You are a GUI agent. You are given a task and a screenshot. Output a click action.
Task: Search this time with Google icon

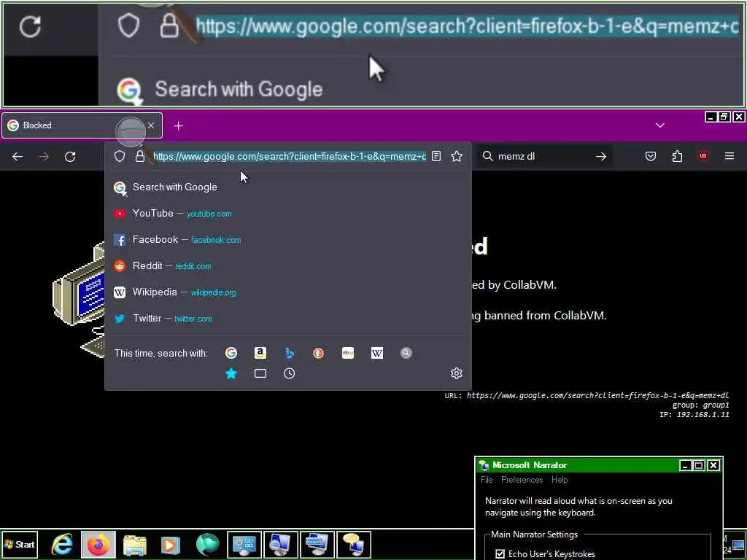point(231,353)
